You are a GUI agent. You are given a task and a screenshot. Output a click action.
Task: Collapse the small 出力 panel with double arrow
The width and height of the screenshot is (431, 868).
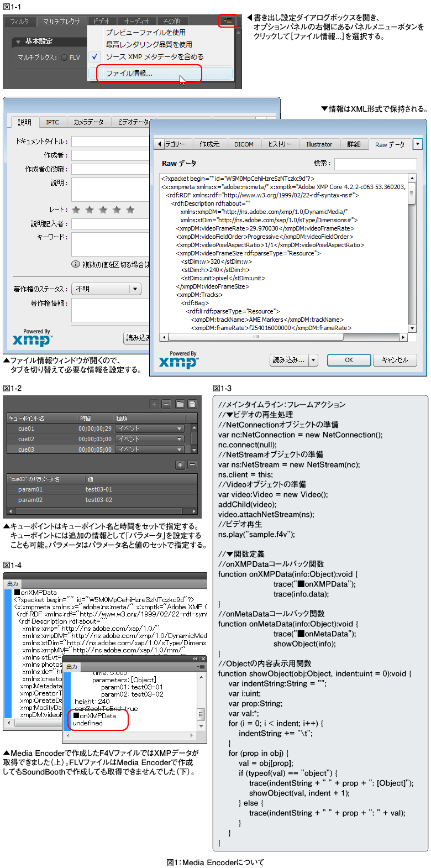(x=195, y=659)
